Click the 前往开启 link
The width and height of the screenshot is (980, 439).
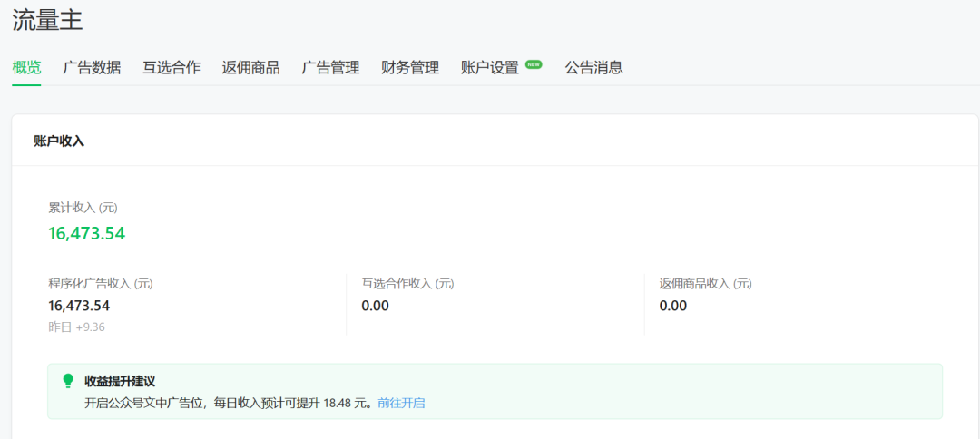(401, 403)
